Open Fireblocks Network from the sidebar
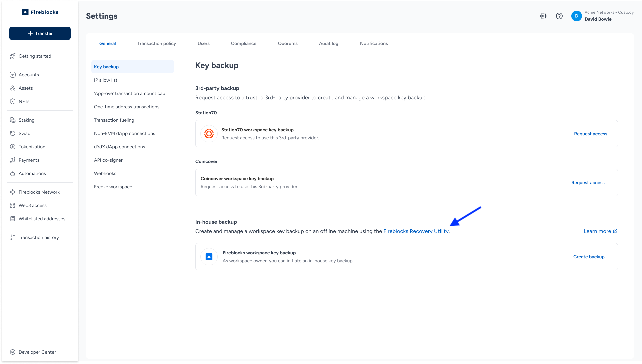Viewport: 642px width, 364px height. pyautogui.click(x=40, y=192)
